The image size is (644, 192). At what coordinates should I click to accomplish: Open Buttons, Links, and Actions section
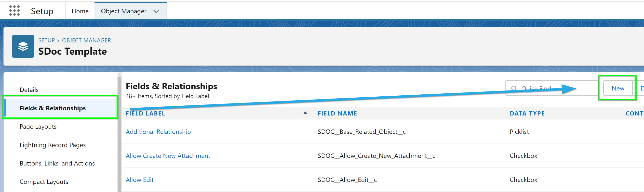[57, 163]
